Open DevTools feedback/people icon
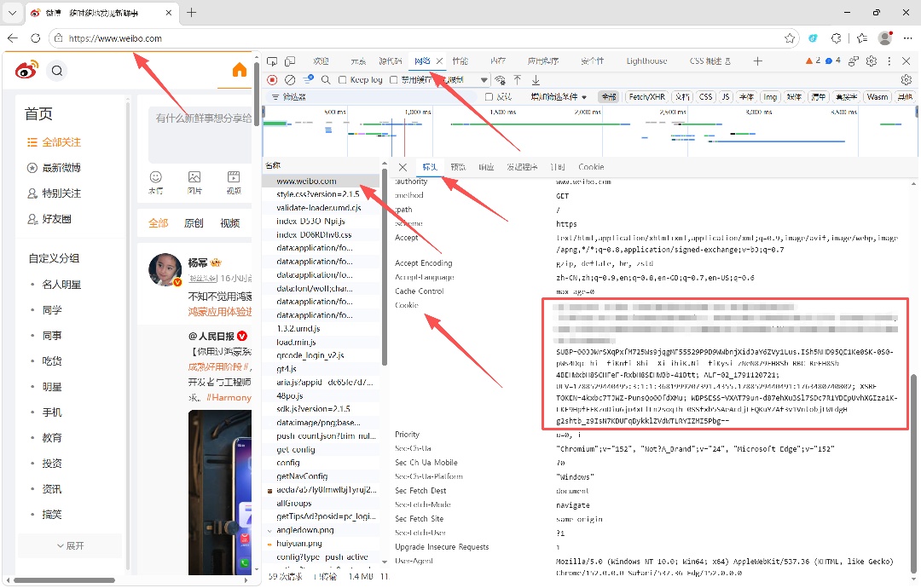 point(854,61)
